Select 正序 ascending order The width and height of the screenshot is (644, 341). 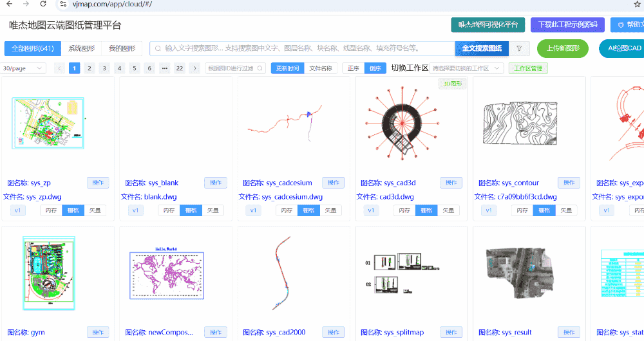coord(354,69)
